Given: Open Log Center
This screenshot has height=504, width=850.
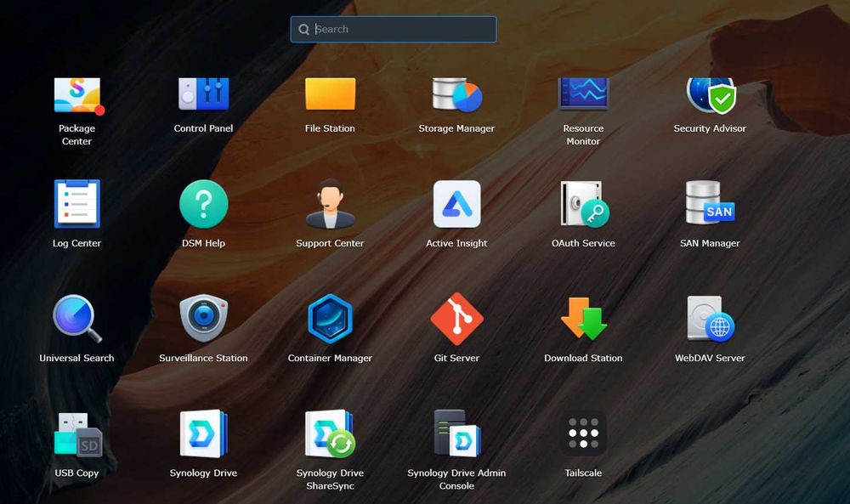Looking at the screenshot, I should (x=77, y=204).
